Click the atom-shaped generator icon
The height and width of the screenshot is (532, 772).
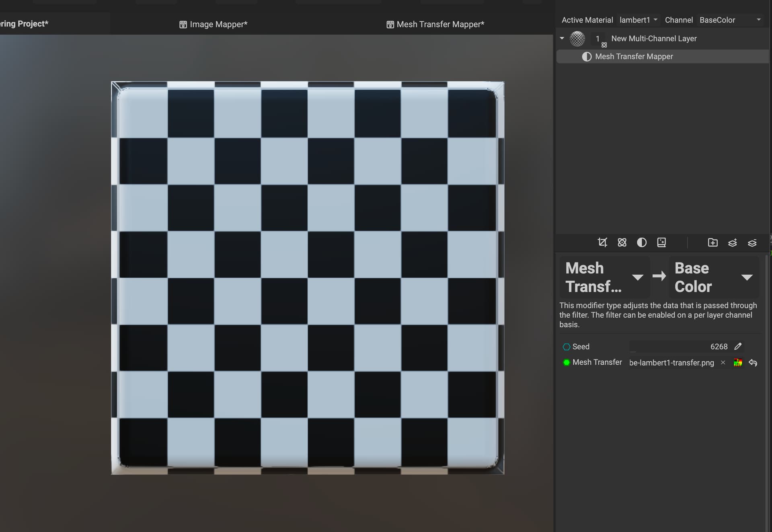(x=622, y=242)
